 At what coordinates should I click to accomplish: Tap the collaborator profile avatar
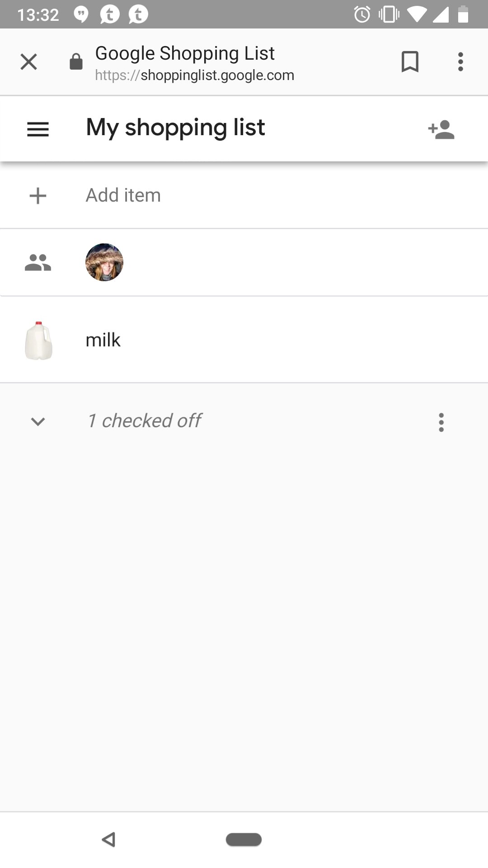[104, 262]
